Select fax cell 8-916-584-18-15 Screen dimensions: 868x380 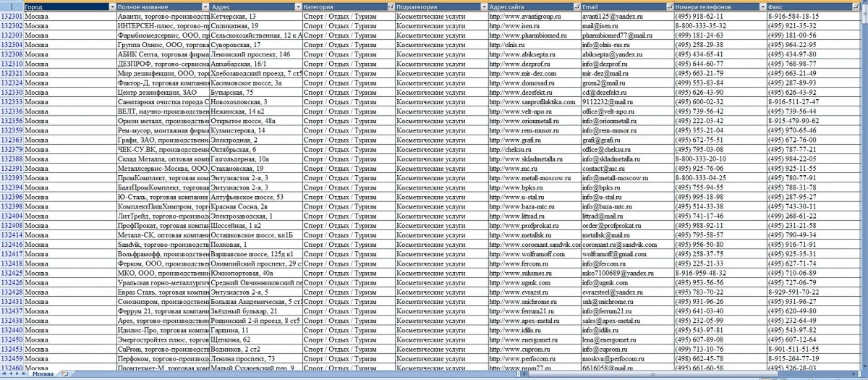click(x=813, y=16)
